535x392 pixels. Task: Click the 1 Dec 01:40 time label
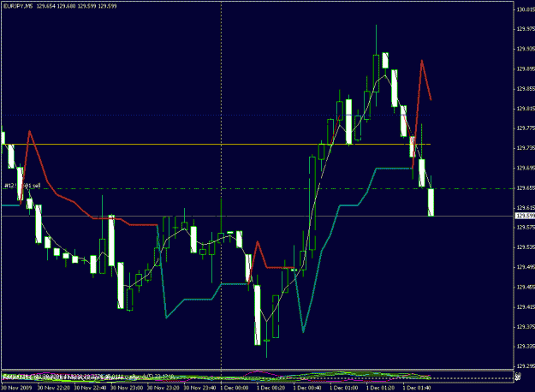[x=417, y=388]
